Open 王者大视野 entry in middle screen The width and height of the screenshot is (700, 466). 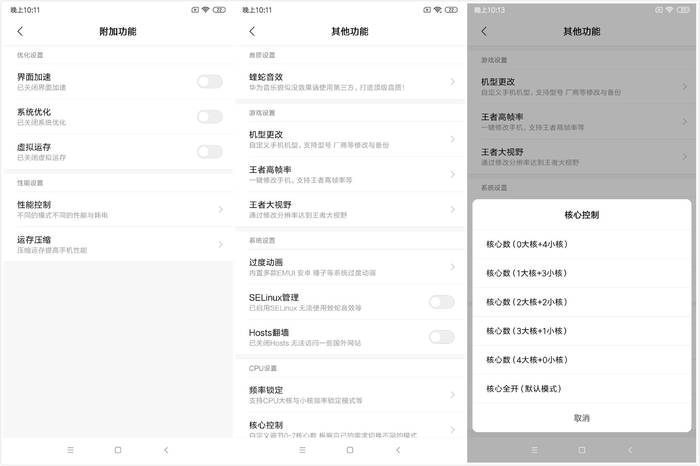[x=350, y=209]
